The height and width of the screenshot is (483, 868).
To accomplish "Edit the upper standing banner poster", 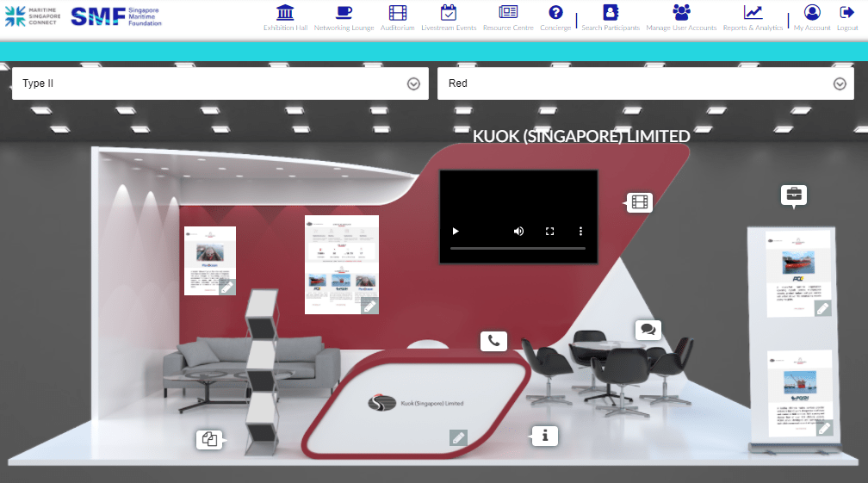I will [x=822, y=308].
